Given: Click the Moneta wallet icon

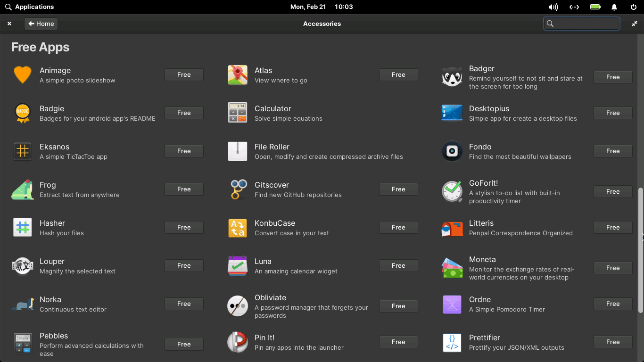Looking at the screenshot, I should click(452, 268).
